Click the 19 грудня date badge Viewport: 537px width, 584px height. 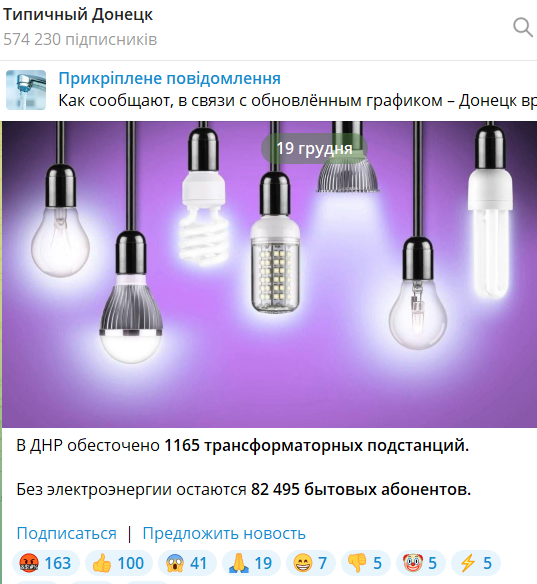(x=314, y=149)
